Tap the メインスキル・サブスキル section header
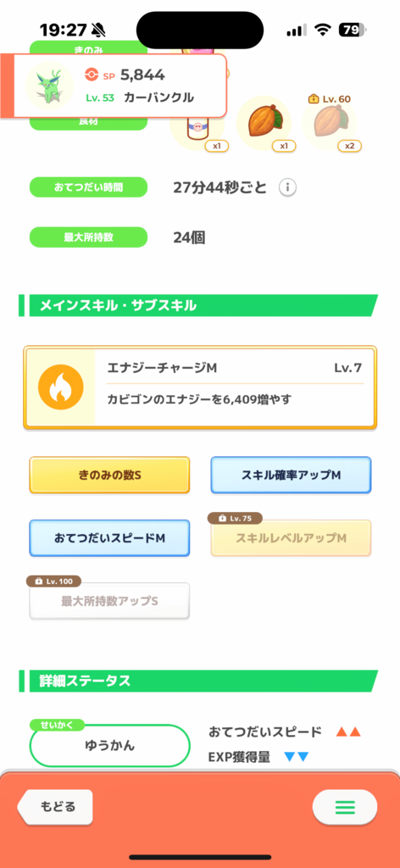 [x=198, y=305]
